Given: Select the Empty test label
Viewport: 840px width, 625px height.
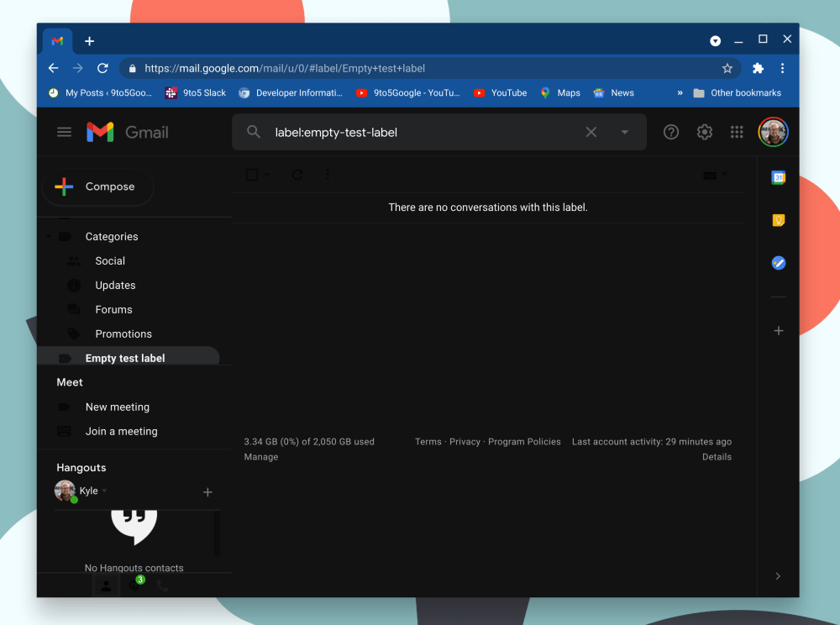Looking at the screenshot, I should [125, 358].
